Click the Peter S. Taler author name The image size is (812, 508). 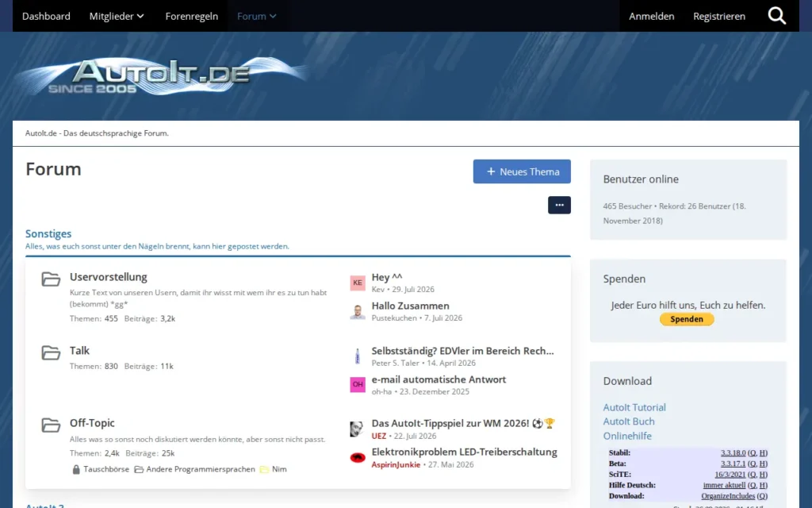(396, 363)
